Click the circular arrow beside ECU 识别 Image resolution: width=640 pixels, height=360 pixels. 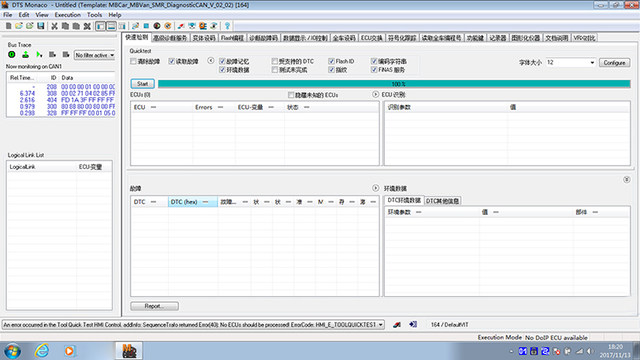376,94
